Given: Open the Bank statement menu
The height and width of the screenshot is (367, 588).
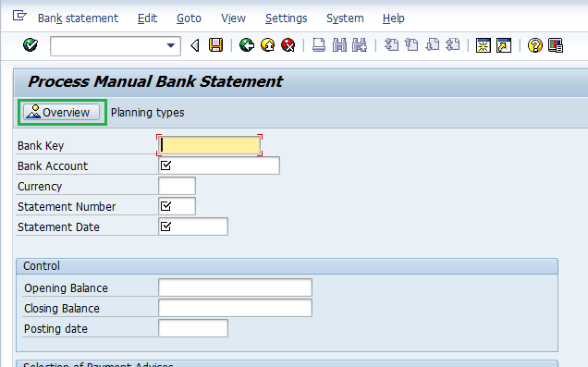Looking at the screenshot, I should pos(78,18).
